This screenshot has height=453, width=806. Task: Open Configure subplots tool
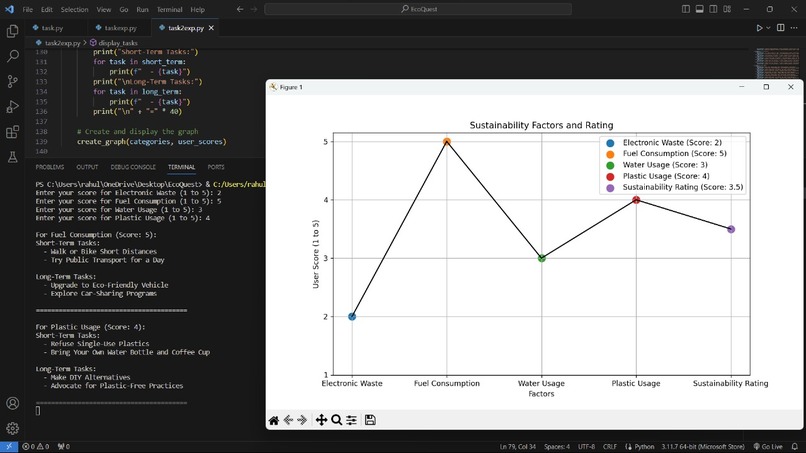click(352, 420)
